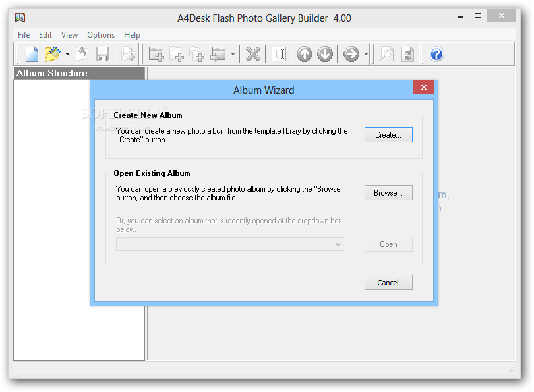
Task: Click the Move Down arrow icon
Action: point(325,54)
